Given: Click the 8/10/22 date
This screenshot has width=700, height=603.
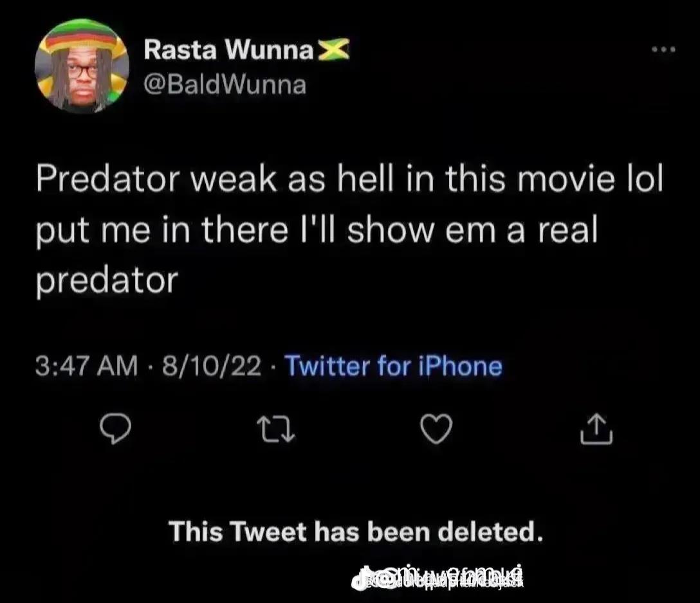Looking at the screenshot, I should 212,366.
